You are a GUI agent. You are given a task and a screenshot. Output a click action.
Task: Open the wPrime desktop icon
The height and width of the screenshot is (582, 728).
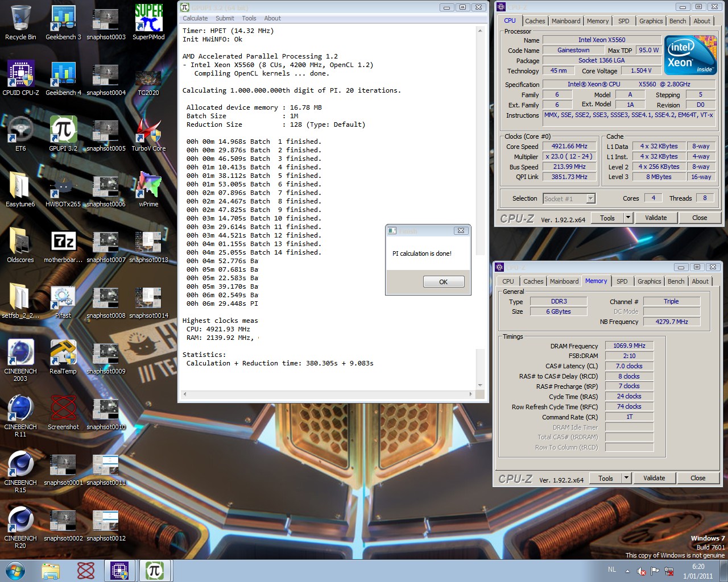click(148, 190)
